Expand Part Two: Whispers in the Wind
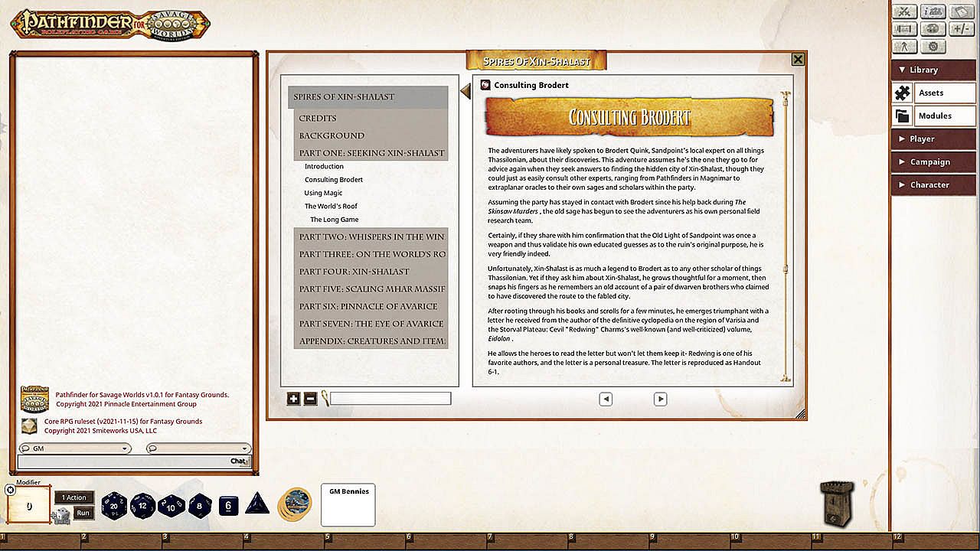 [371, 237]
